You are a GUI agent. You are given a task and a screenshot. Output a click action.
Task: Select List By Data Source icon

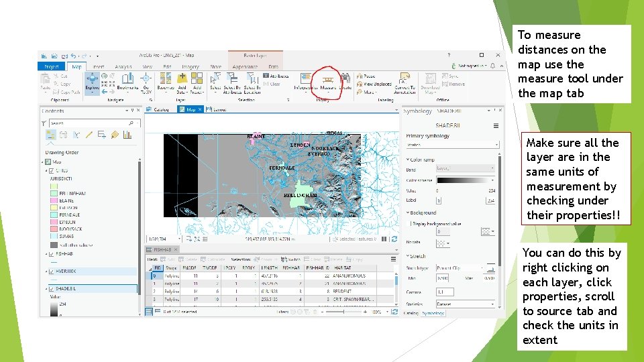[x=64, y=135]
